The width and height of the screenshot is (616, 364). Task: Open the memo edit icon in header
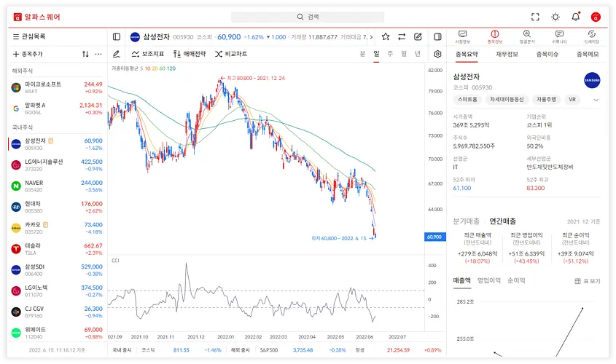pos(418,37)
